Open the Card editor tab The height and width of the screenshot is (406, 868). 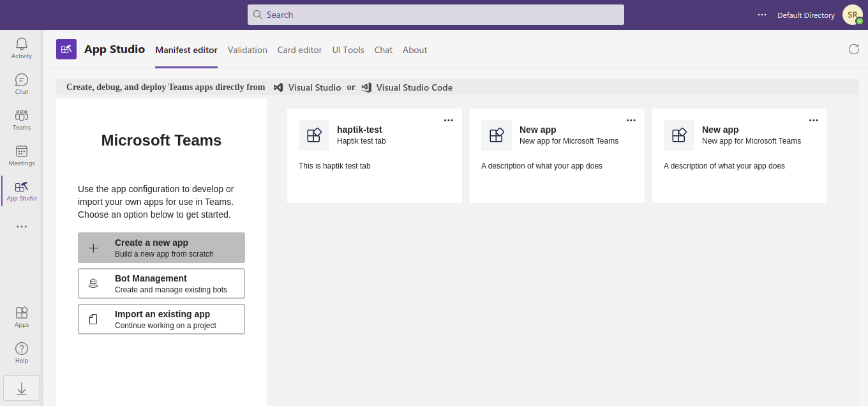click(300, 50)
